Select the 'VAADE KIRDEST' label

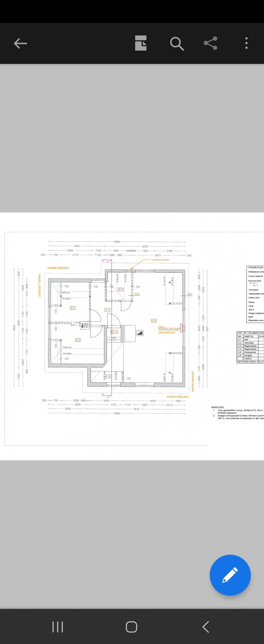click(58, 268)
